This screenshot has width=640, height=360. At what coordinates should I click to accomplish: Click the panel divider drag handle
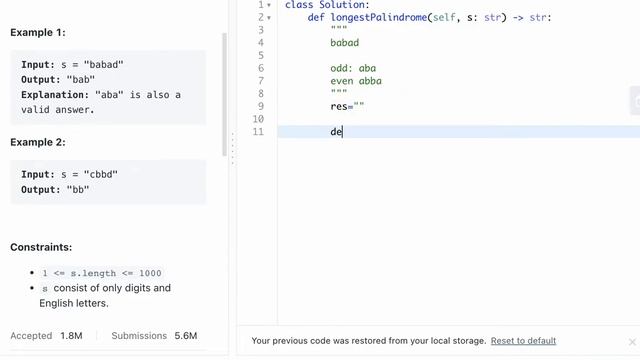233,148
